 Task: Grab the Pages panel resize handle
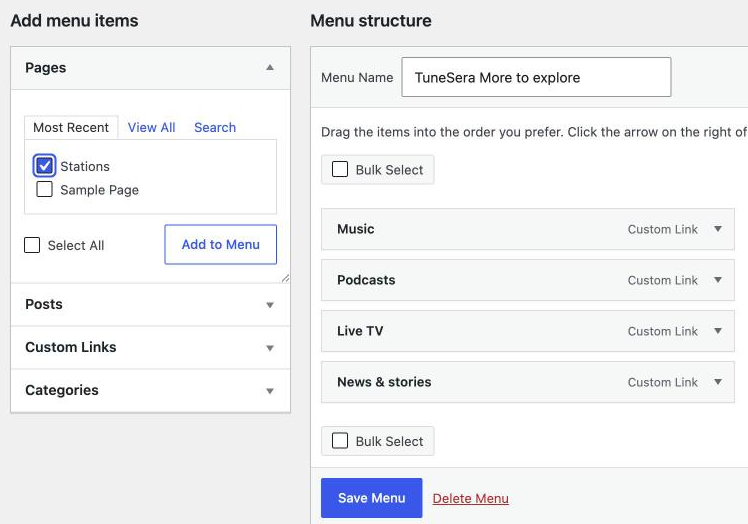(285, 278)
